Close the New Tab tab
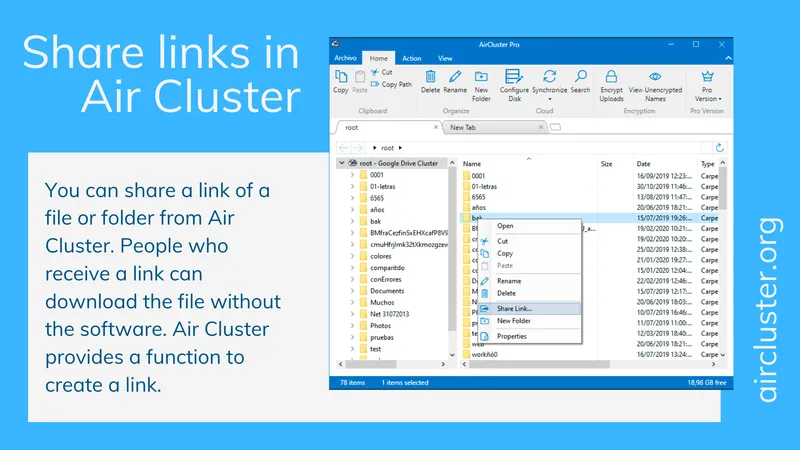The image size is (800, 450). 541,127
